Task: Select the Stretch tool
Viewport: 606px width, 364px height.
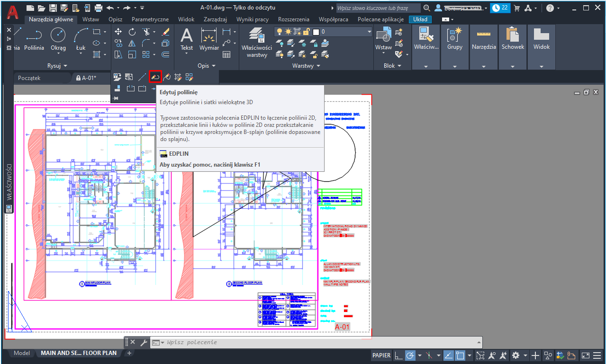Action: coord(118,54)
